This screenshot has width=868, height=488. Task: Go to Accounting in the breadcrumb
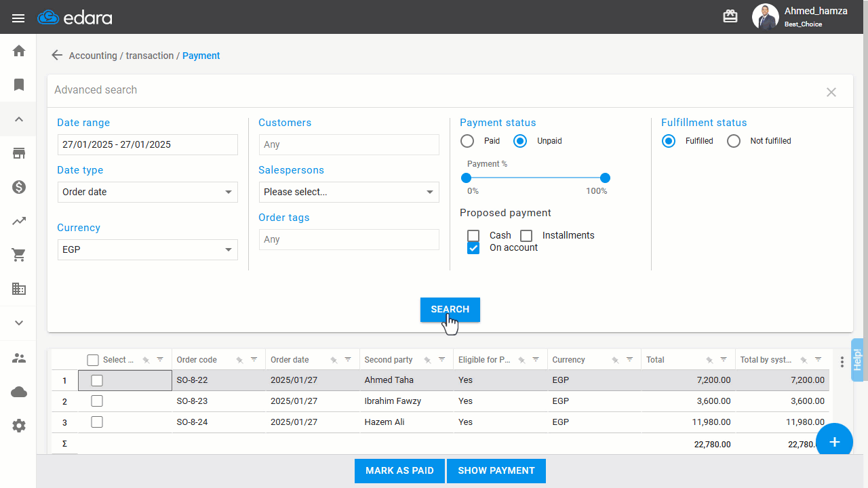tap(93, 56)
